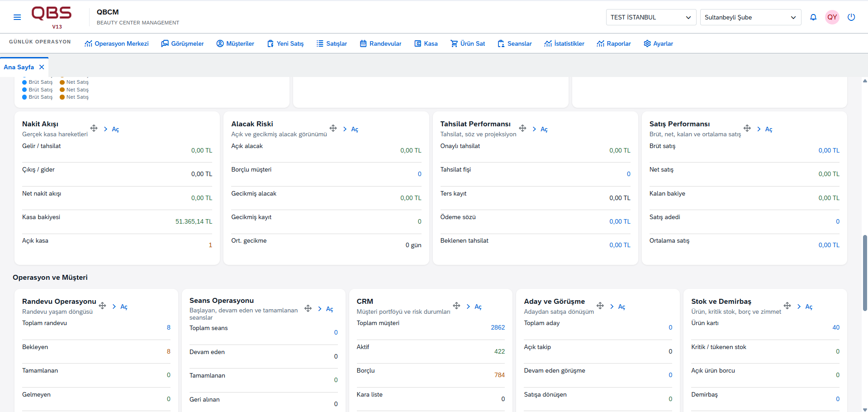The image size is (868, 412).
Task: Go to Müşteriler menu
Action: coord(235,43)
